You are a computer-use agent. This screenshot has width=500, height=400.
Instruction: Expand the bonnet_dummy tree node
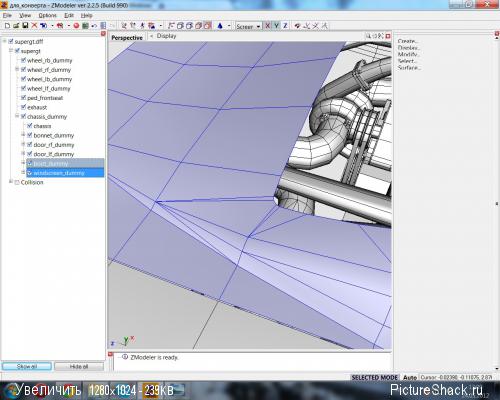(23, 135)
